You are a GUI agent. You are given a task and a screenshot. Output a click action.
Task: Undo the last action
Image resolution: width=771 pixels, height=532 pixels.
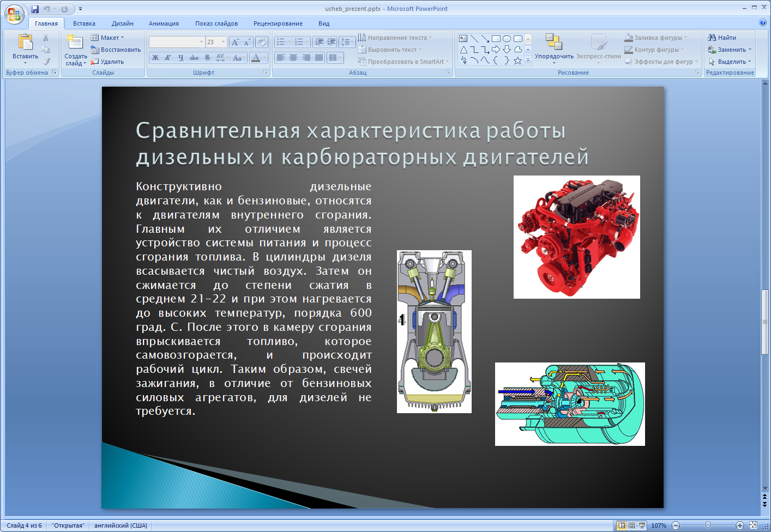click(x=47, y=9)
